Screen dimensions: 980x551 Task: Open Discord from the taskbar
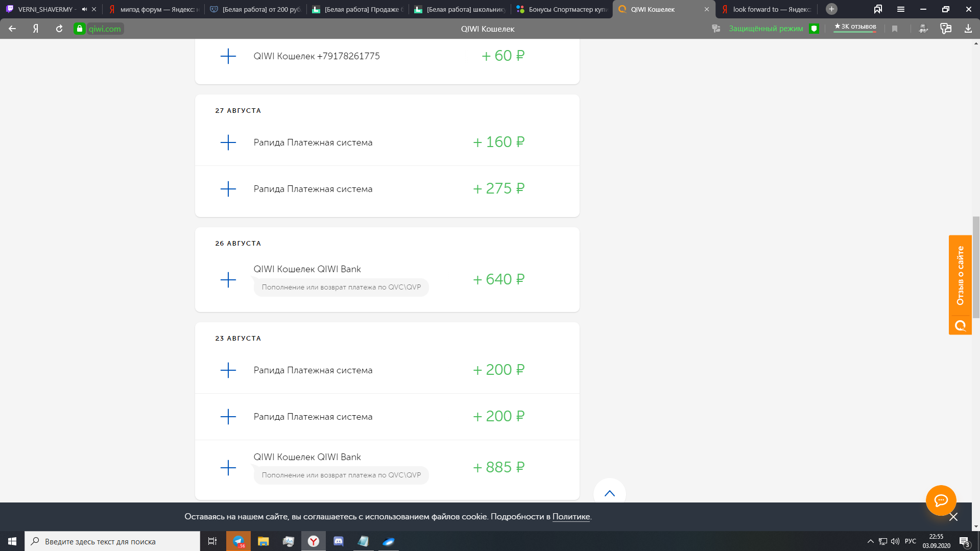coord(339,541)
